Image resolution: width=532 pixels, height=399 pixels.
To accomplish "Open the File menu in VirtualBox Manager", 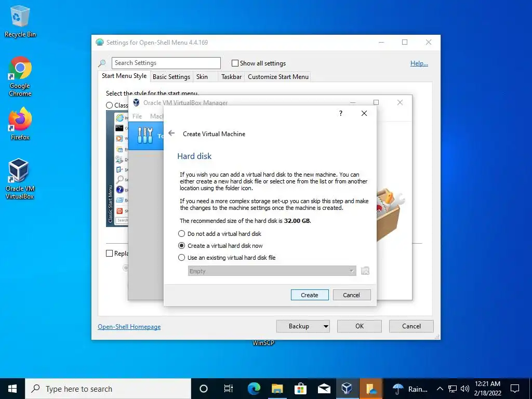I will (x=137, y=116).
